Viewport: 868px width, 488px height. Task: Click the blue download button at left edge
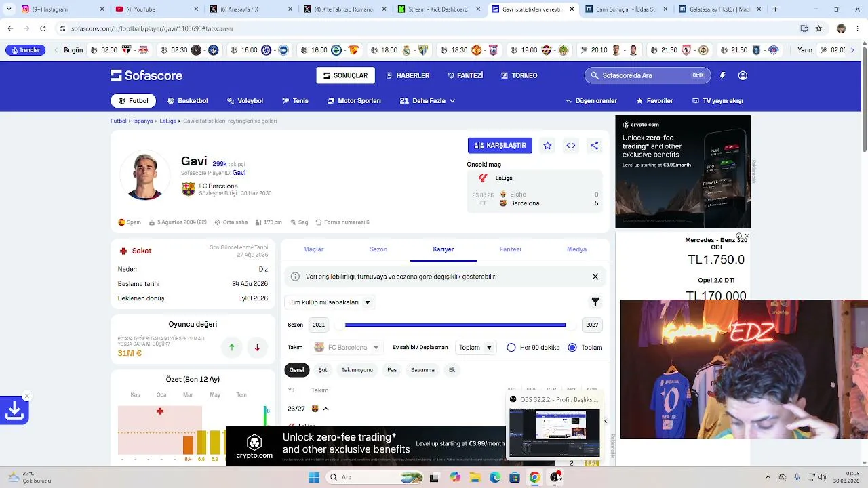(x=14, y=410)
